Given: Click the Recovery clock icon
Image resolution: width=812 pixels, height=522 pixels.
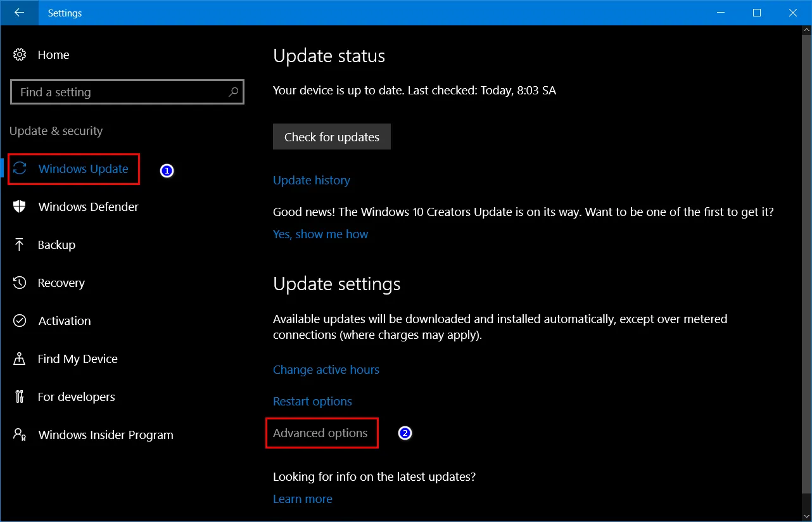Looking at the screenshot, I should [x=20, y=283].
